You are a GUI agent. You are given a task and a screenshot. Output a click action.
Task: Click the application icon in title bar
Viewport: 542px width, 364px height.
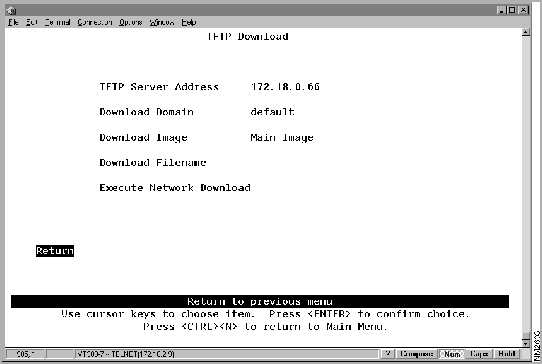click(x=11, y=10)
